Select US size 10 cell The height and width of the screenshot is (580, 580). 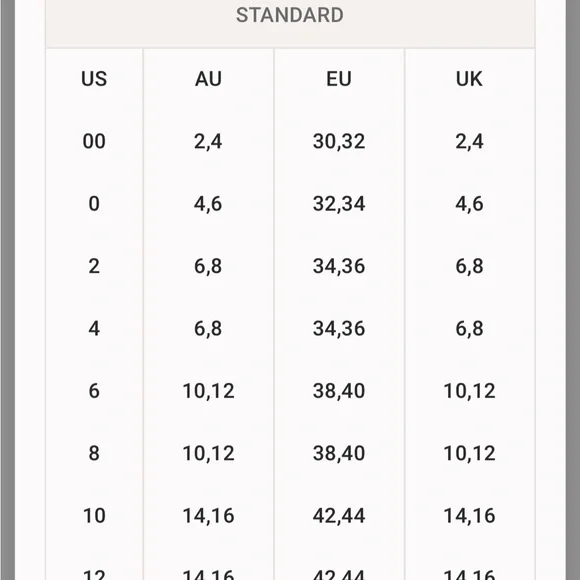[94, 516]
